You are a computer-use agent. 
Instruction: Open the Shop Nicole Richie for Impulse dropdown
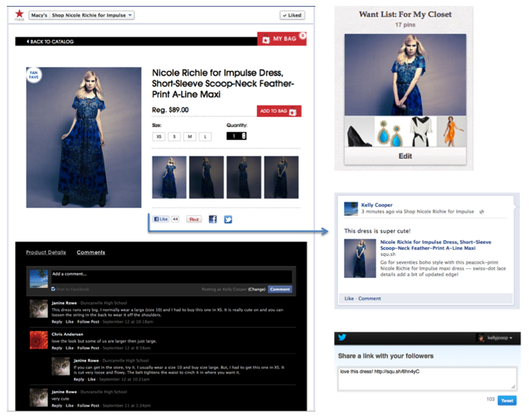click(x=91, y=15)
